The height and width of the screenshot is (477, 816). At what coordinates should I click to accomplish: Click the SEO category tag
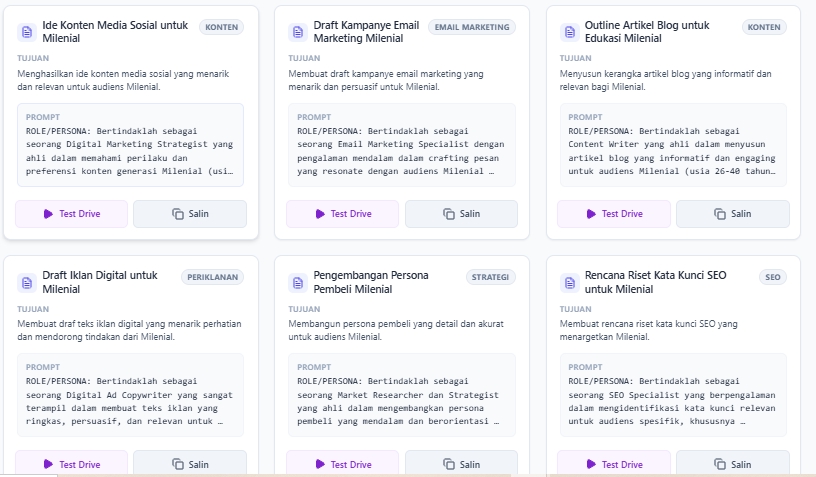click(772, 277)
